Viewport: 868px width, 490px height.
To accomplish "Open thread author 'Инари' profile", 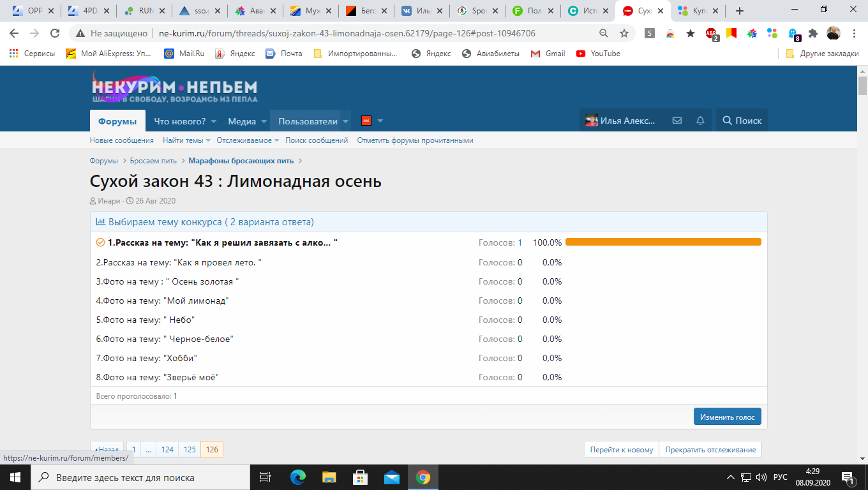I will 109,201.
